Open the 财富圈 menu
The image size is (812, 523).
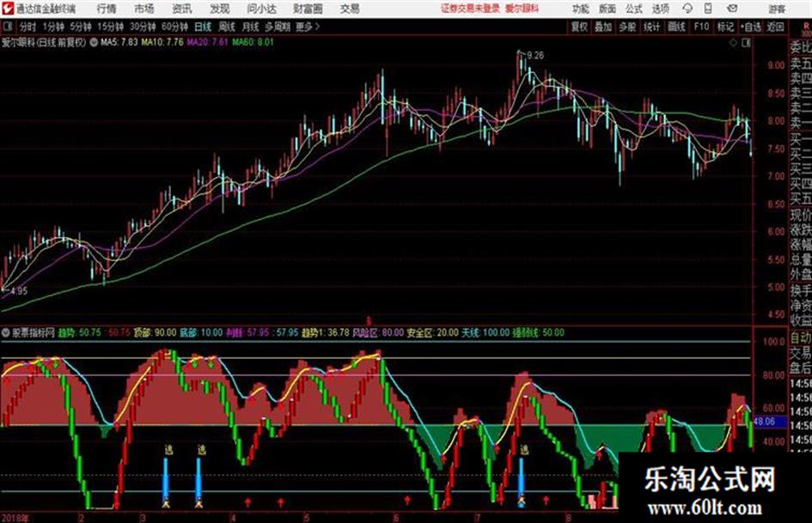click(308, 9)
